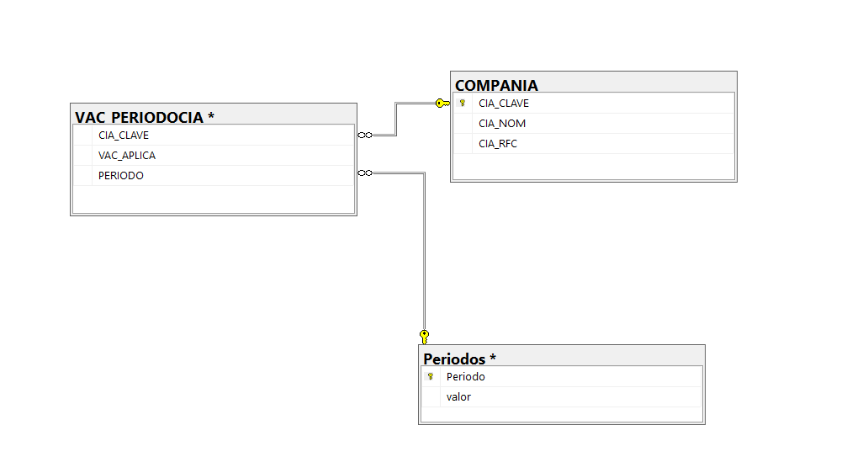This screenshot has height=473, width=868.
Task: Click the infinity connector next to PERIODO row
Action: (x=365, y=173)
